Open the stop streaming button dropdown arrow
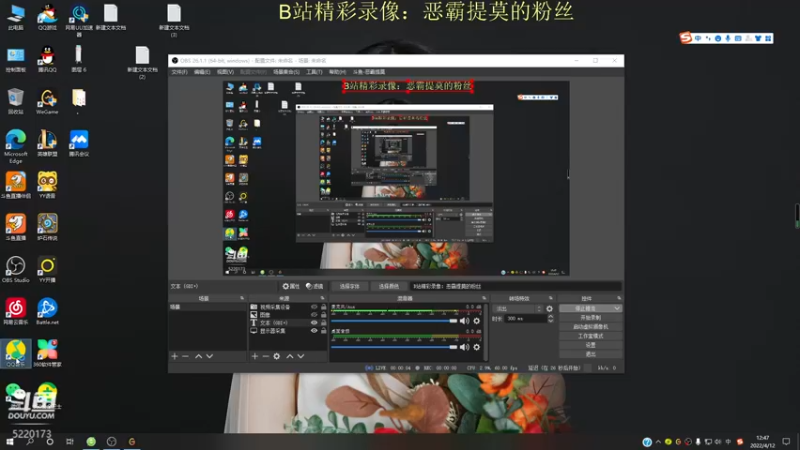The width and height of the screenshot is (800, 450). [617, 309]
